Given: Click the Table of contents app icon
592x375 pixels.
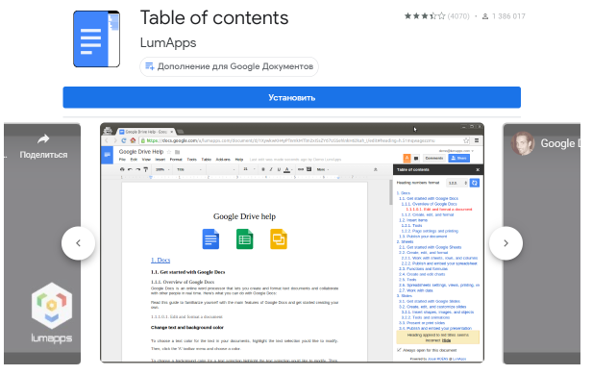Looking at the screenshot, I should click(x=97, y=39).
